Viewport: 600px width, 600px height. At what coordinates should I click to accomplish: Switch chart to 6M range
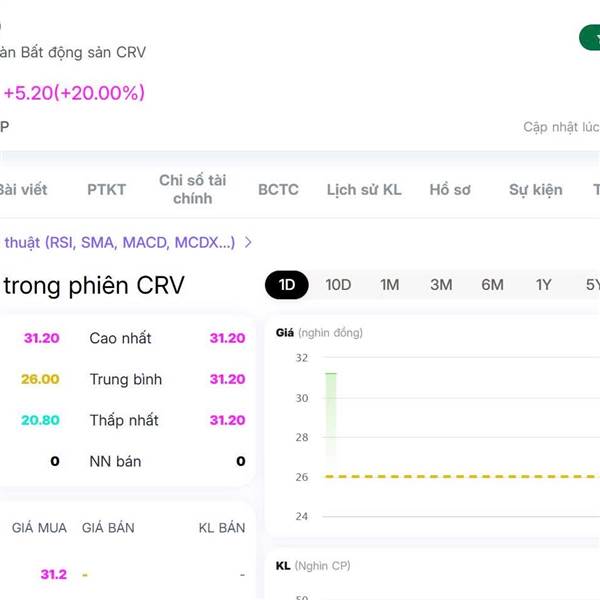(492, 285)
